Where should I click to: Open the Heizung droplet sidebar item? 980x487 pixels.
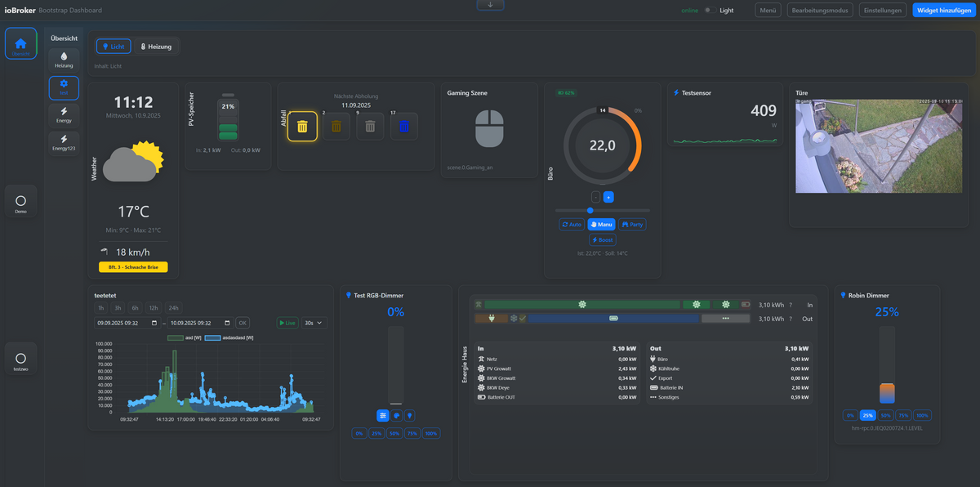tap(64, 60)
